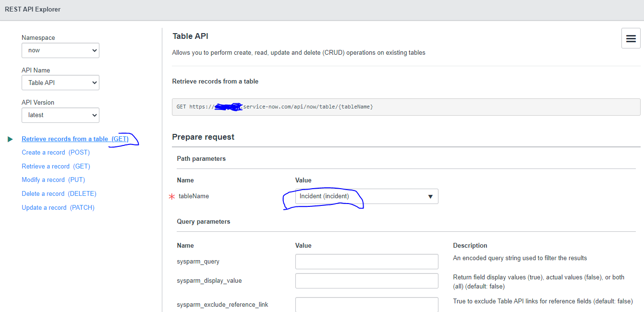
Task: Click the green arrow beside Retrieve records from a table
Action: 11,139
